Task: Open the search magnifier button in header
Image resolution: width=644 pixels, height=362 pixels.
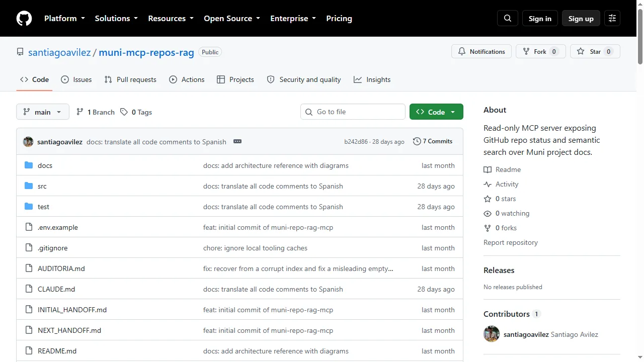Action: tap(508, 18)
